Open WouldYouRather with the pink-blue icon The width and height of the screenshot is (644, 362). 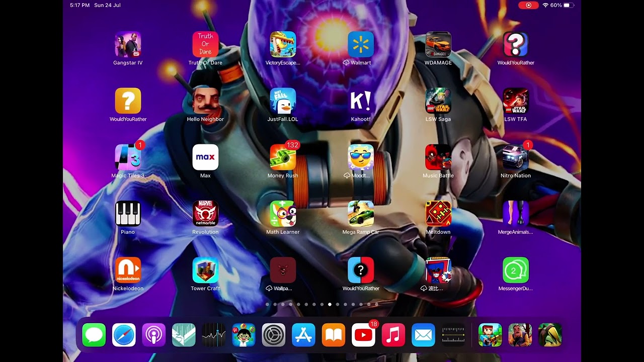[x=516, y=44]
